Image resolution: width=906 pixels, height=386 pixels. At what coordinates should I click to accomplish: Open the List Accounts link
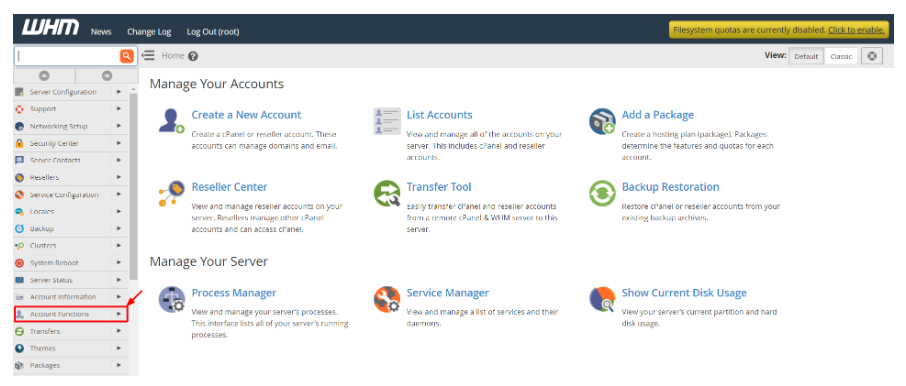440,115
